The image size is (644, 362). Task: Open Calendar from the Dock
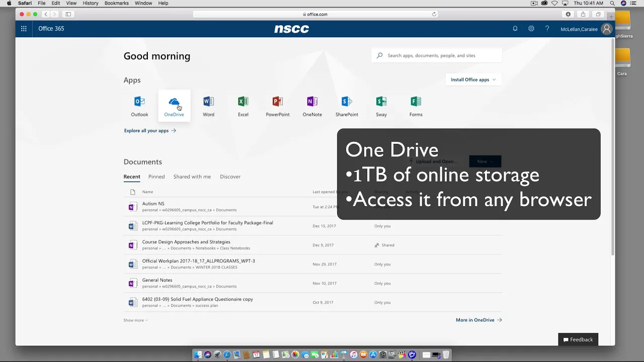pyautogui.click(x=256, y=354)
